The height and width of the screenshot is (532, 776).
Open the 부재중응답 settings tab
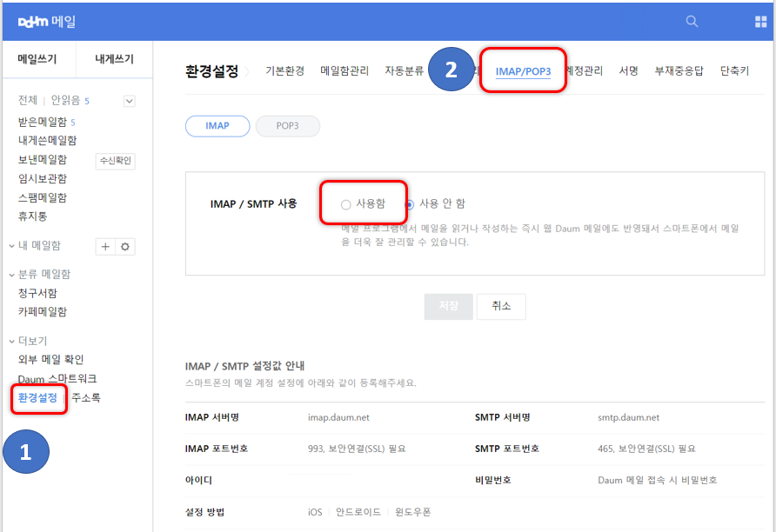[x=679, y=71]
